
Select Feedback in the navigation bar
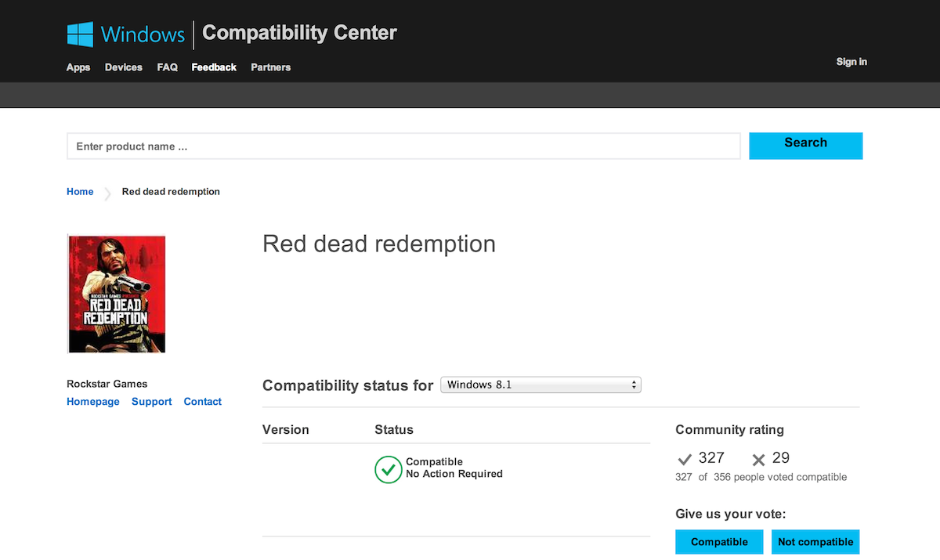214,67
